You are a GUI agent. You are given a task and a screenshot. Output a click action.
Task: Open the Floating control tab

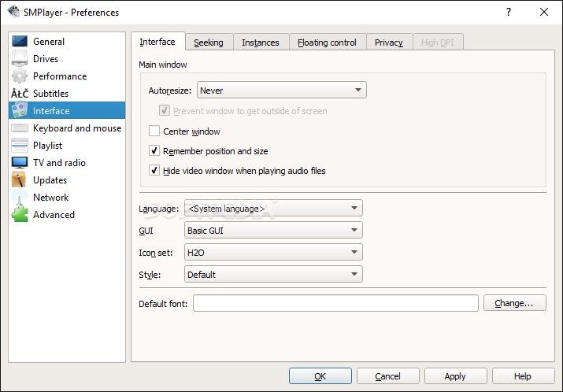(327, 43)
